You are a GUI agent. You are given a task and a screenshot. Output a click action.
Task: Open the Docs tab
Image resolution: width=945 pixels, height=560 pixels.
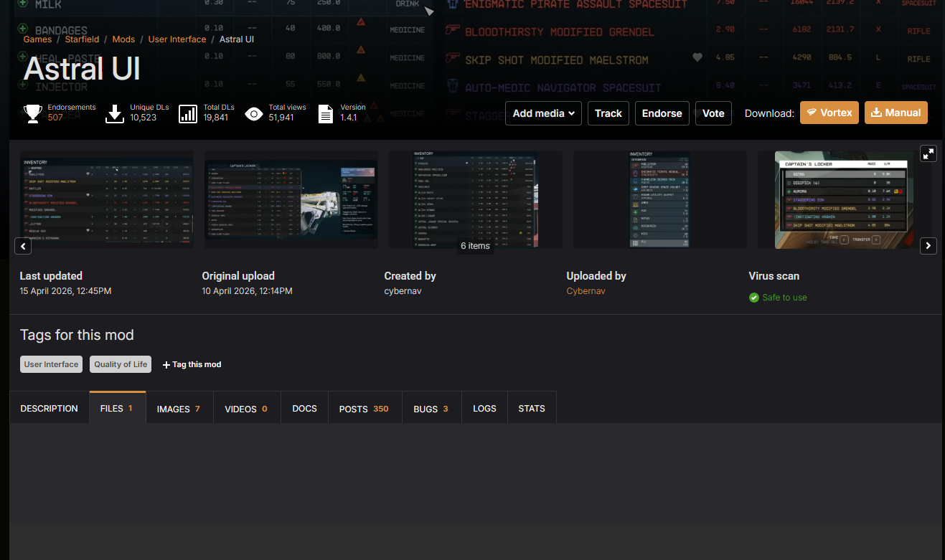pos(305,408)
